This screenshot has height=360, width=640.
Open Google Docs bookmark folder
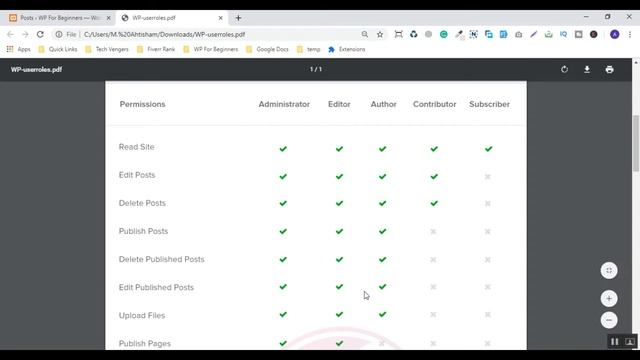268,49
